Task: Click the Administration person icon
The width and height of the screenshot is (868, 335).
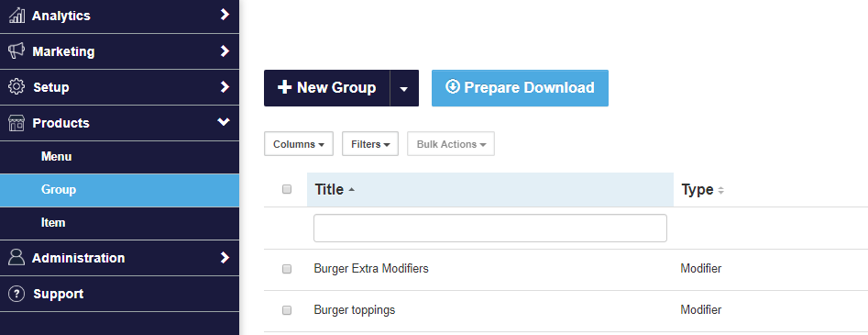Action: coord(17,257)
